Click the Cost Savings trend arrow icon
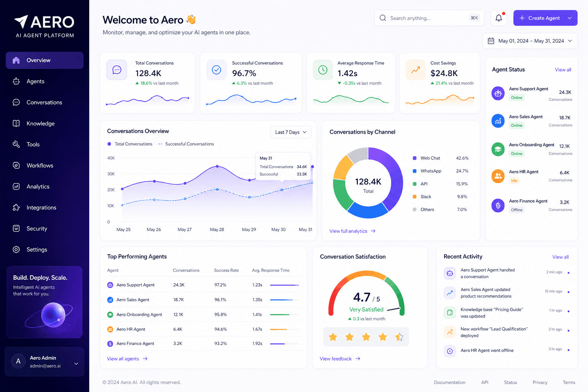This screenshot has height=392, width=588. pyautogui.click(x=415, y=70)
